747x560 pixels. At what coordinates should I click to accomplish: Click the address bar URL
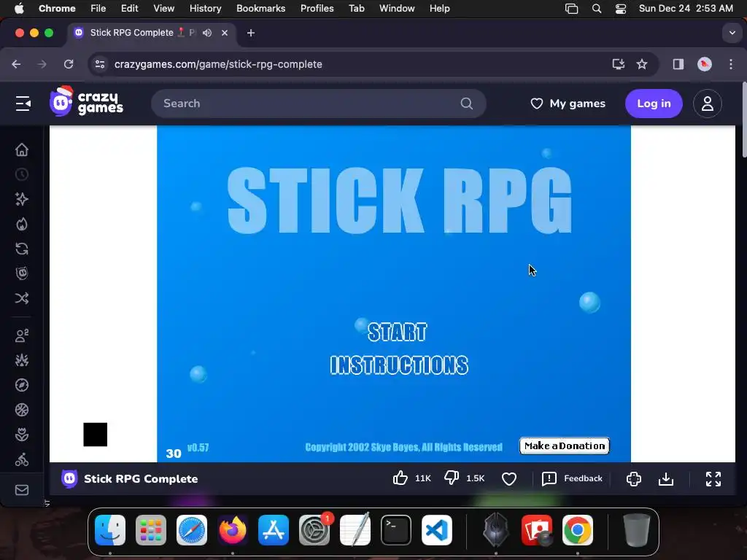[x=218, y=64]
